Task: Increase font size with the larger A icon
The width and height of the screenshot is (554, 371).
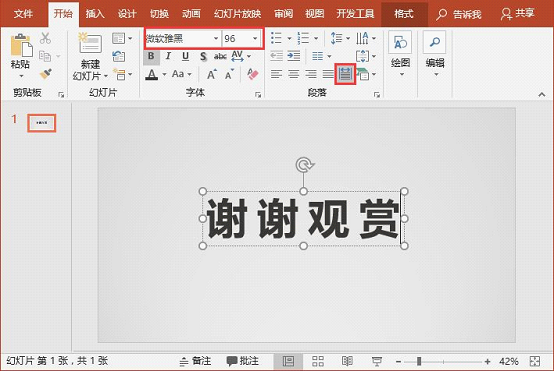Action: [x=211, y=74]
